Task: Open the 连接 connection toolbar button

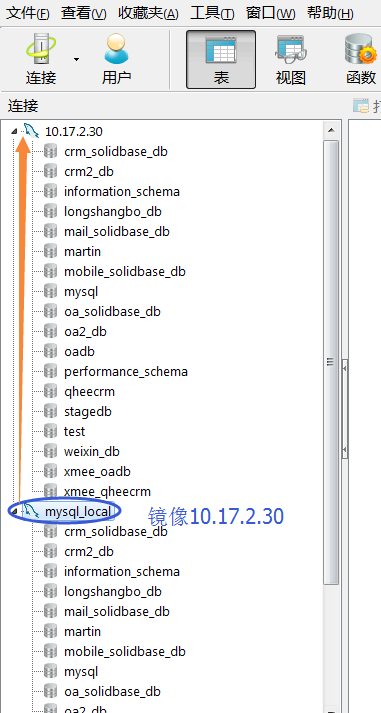Action: tap(41, 59)
